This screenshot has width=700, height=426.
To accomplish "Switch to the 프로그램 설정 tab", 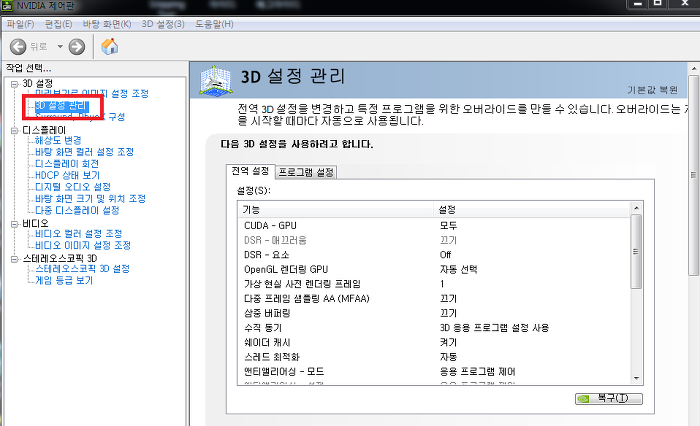I will [306, 172].
